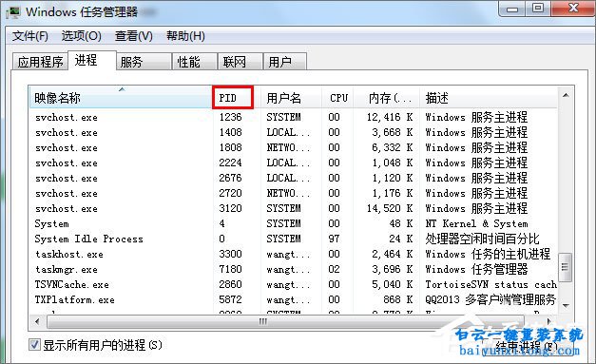Select svchost.exe row with PID 2224
Image resolution: width=596 pixels, height=364 pixels.
point(293,163)
